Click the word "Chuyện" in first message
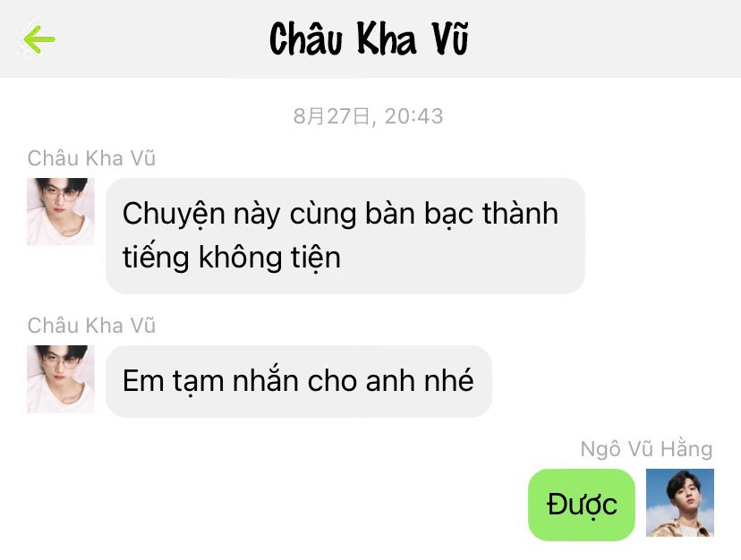The image size is (741, 560). point(174,214)
